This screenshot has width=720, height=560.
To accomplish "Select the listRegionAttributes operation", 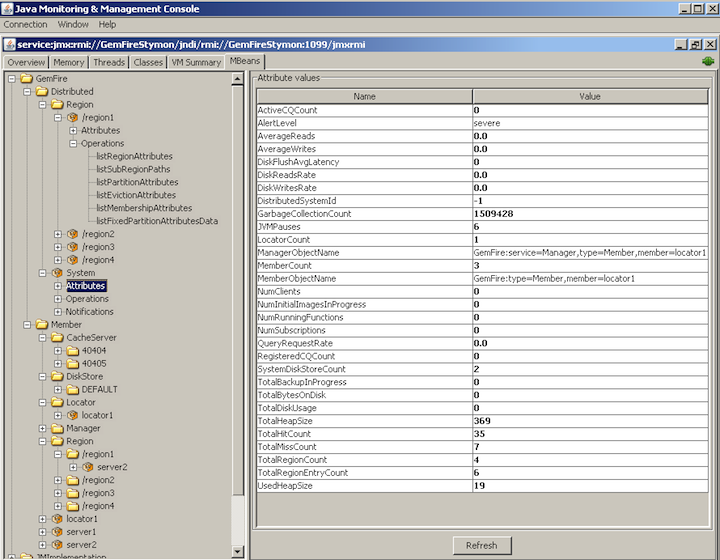I will [134, 156].
